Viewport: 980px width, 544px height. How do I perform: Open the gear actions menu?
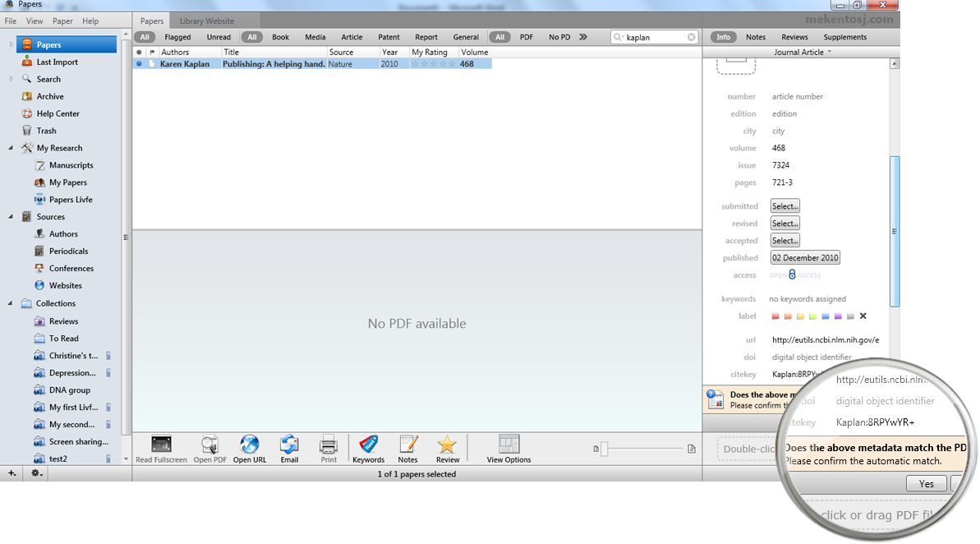click(37, 473)
